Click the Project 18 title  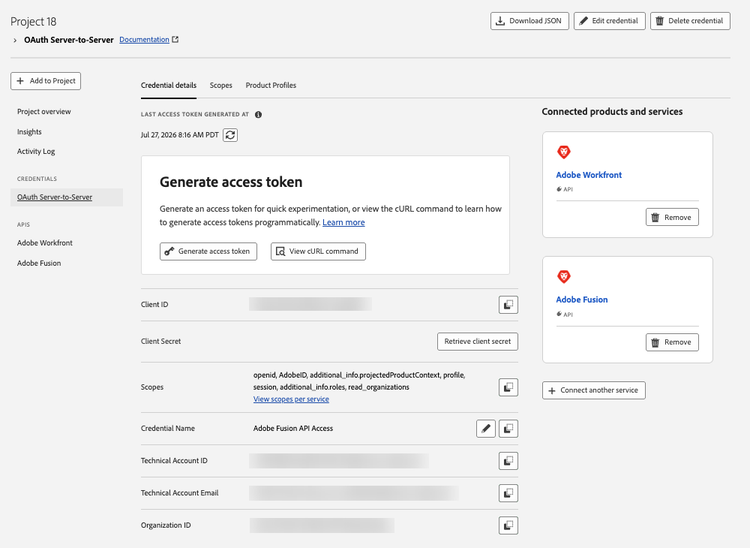tap(33, 22)
